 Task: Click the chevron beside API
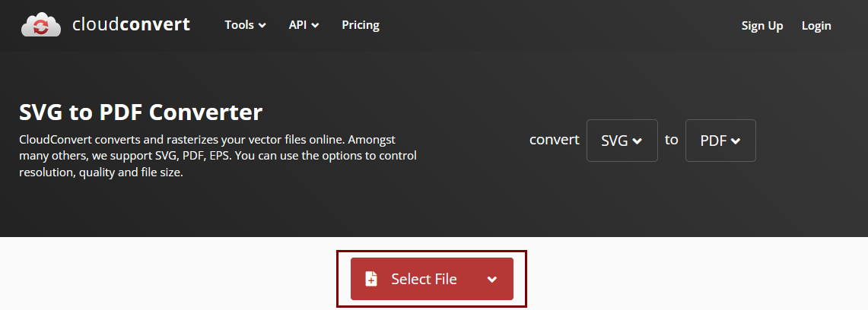[x=315, y=26]
